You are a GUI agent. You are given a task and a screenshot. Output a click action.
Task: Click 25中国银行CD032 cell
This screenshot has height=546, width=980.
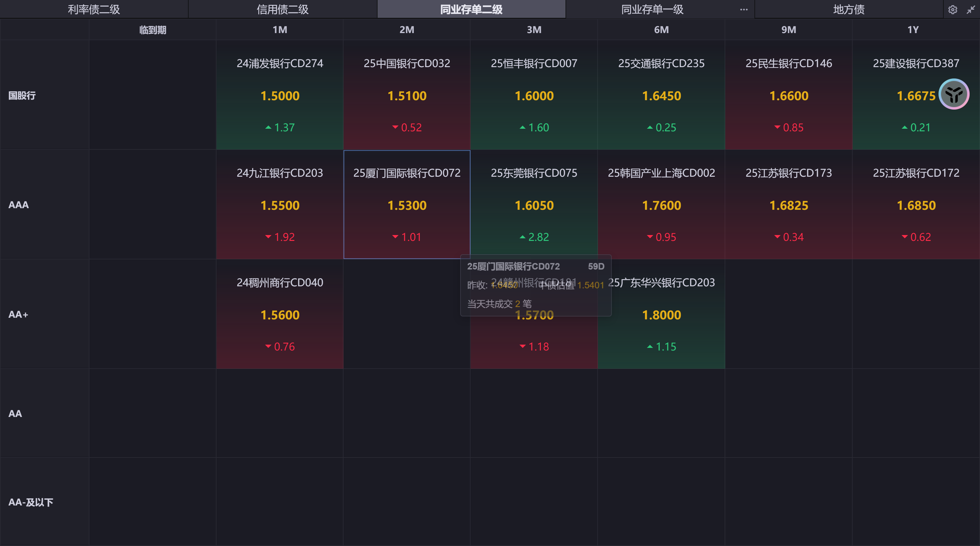[407, 95]
